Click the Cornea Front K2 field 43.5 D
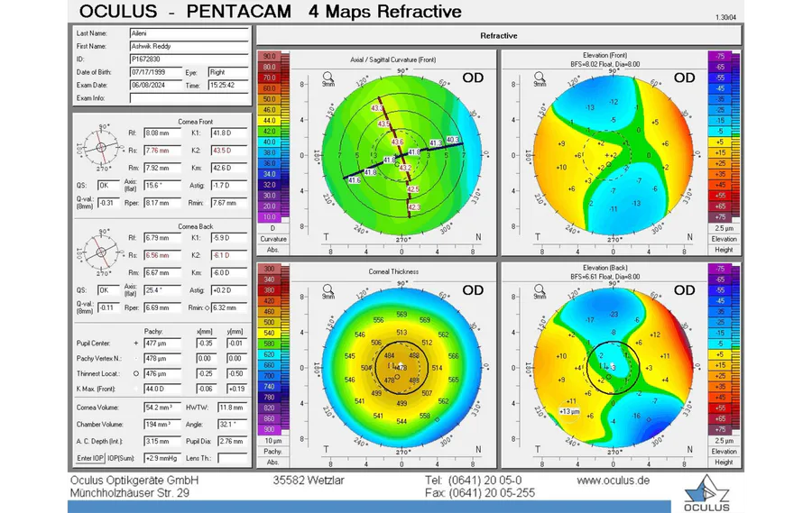This screenshot has height=513, width=812. 229,151
